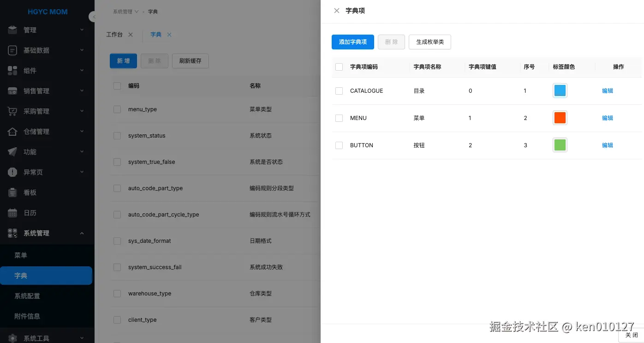Expand the 功能 menu chevron
Screen dimensions: 644x343
82,152
